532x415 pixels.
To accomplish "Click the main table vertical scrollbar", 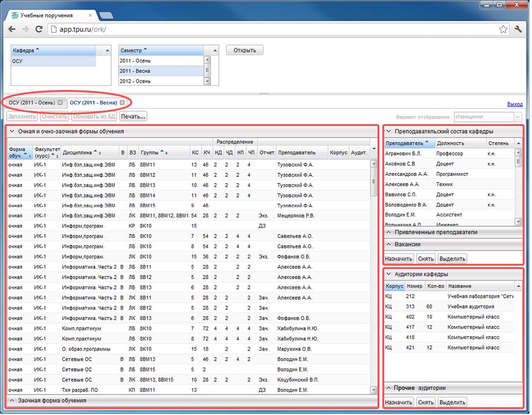I will (x=374, y=276).
